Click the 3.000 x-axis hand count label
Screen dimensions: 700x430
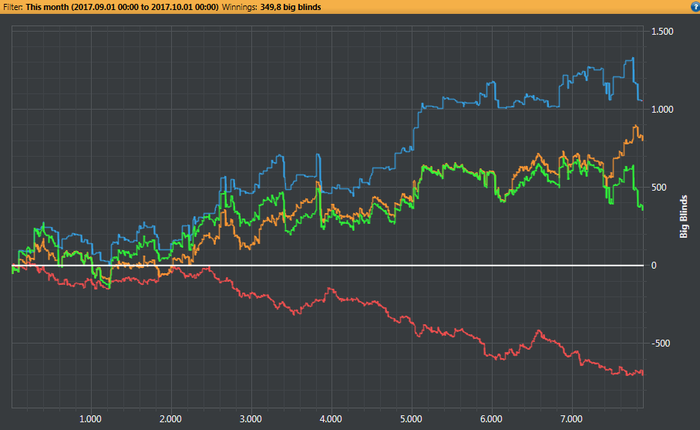[251, 419]
